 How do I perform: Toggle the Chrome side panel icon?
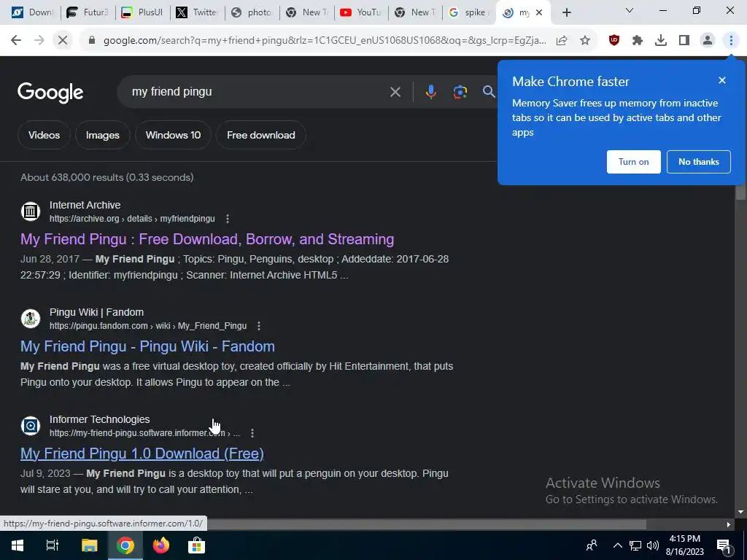[684, 41]
